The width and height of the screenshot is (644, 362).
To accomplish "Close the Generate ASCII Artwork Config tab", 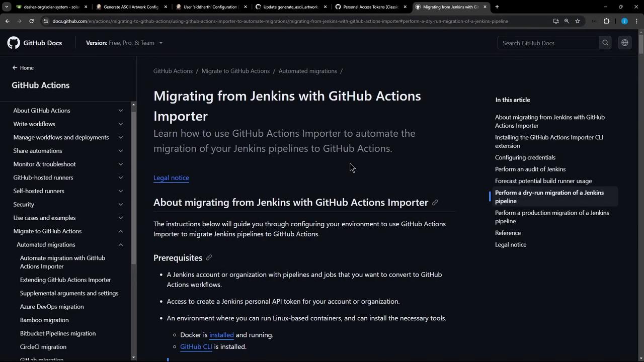I will (166, 7).
